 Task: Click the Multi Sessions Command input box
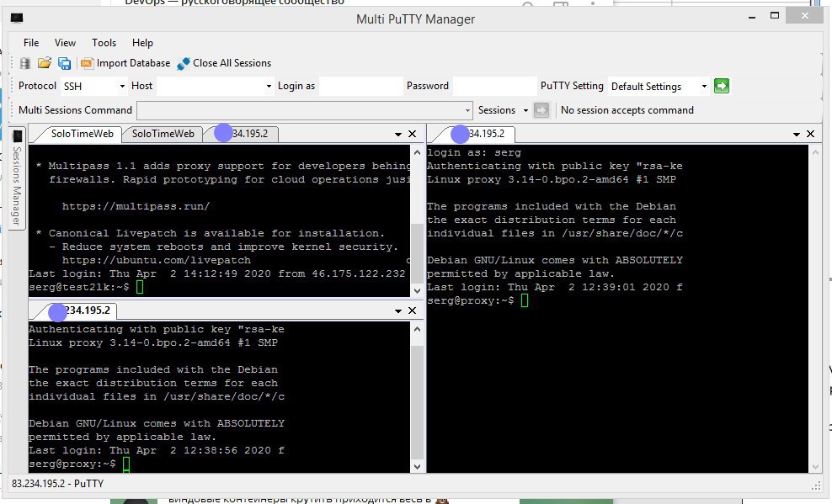tap(301, 110)
